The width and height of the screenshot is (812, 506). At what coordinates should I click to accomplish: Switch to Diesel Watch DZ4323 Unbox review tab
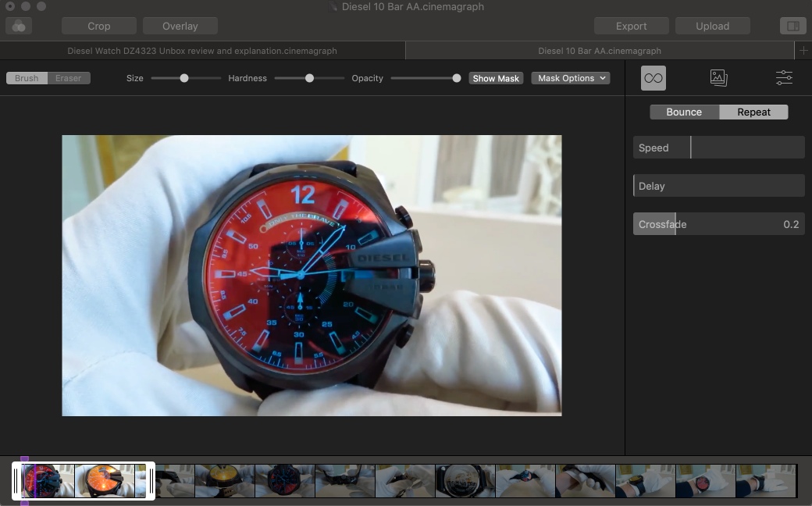pos(202,51)
